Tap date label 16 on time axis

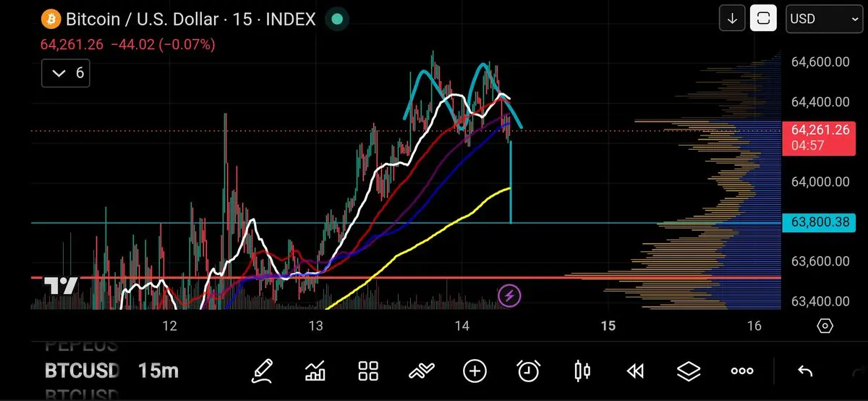[x=754, y=326]
